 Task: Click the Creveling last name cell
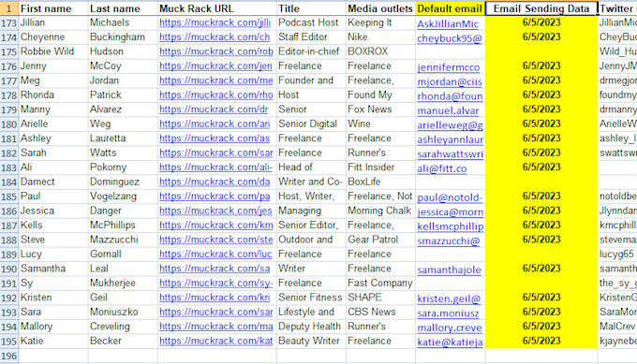tap(123, 327)
